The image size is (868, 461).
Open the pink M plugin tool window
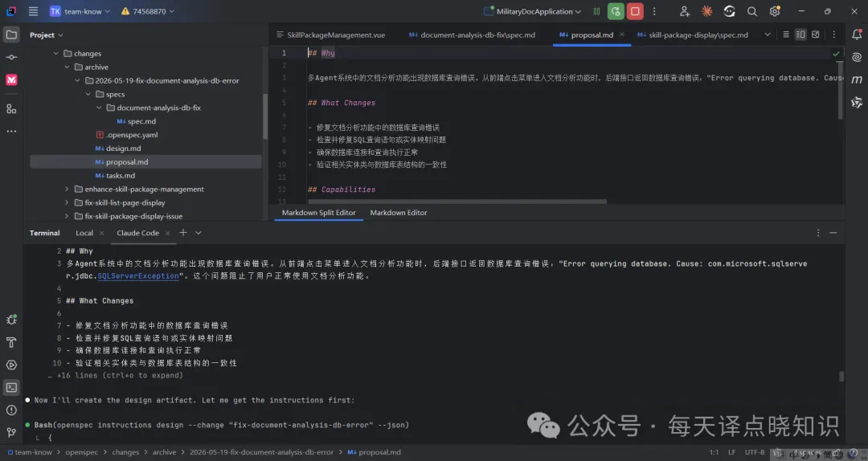[x=11, y=80]
